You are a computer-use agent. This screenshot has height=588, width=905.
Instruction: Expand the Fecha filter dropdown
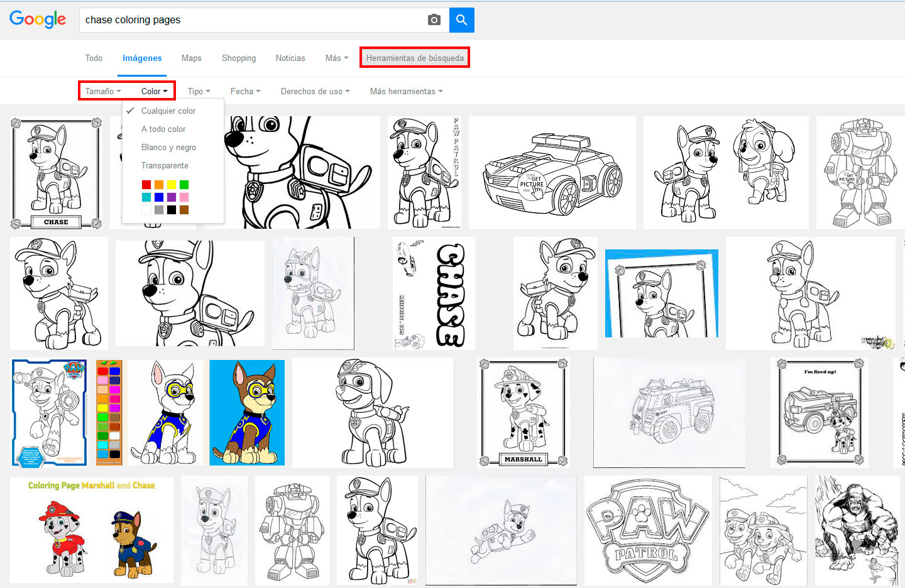coord(246,91)
